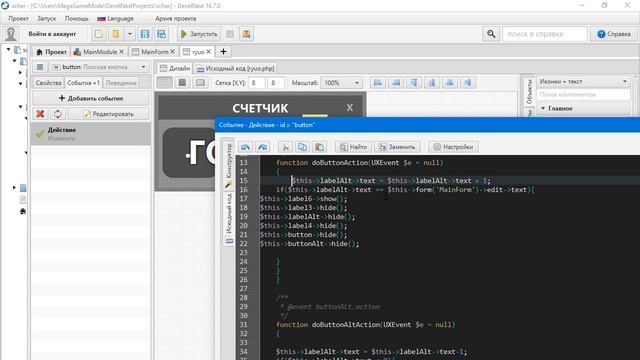Click the fifth align icon in the design toolbar
640x360 pixels.
(450, 83)
